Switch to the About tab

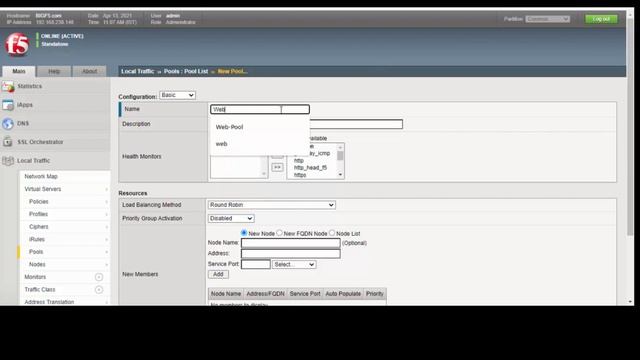click(x=89, y=71)
